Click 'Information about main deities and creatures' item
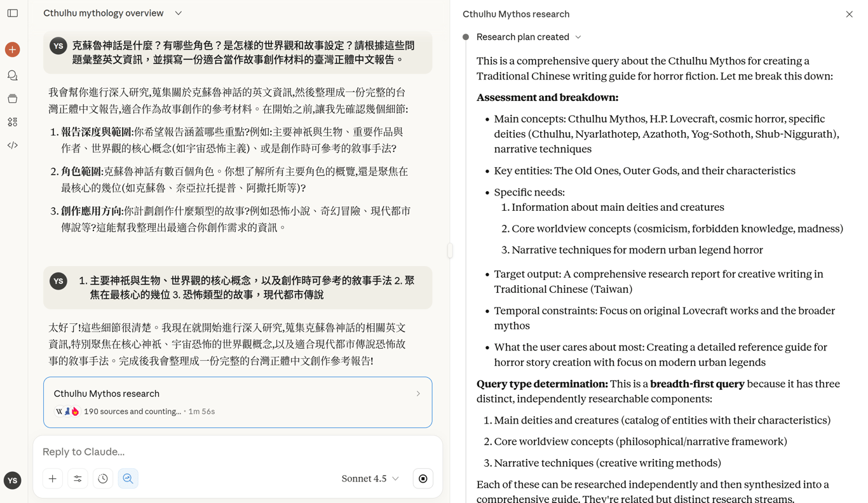This screenshot has width=868, height=503. [x=618, y=208]
